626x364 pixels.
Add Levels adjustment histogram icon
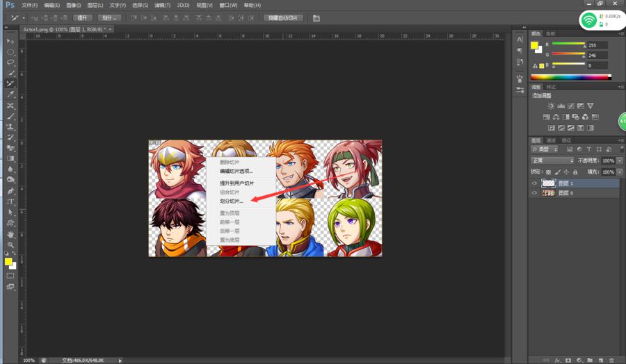[x=561, y=106]
